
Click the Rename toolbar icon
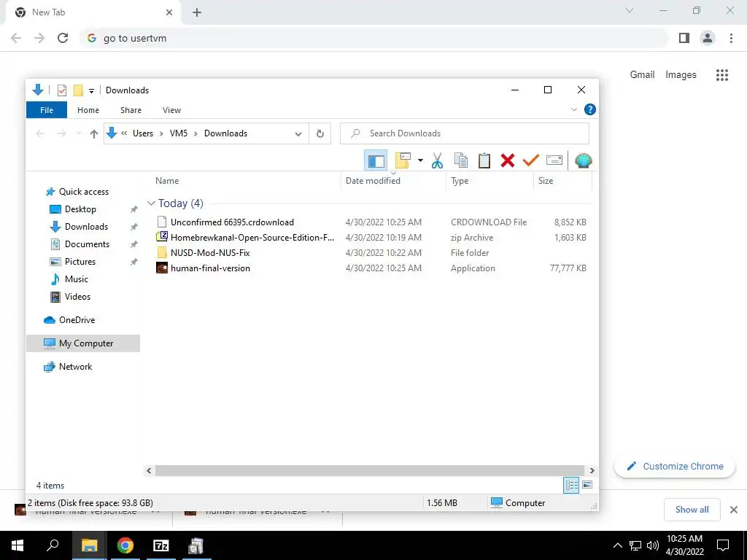coord(554,160)
